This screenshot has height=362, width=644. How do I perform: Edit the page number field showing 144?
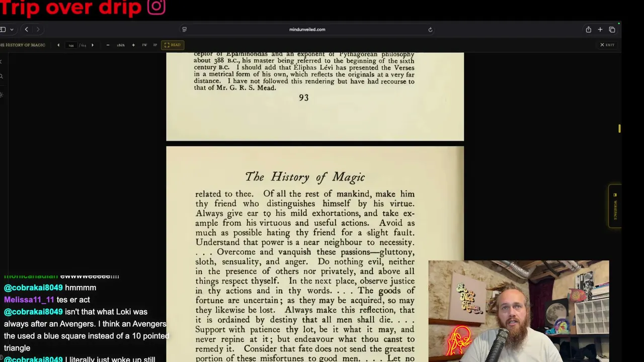tap(71, 45)
